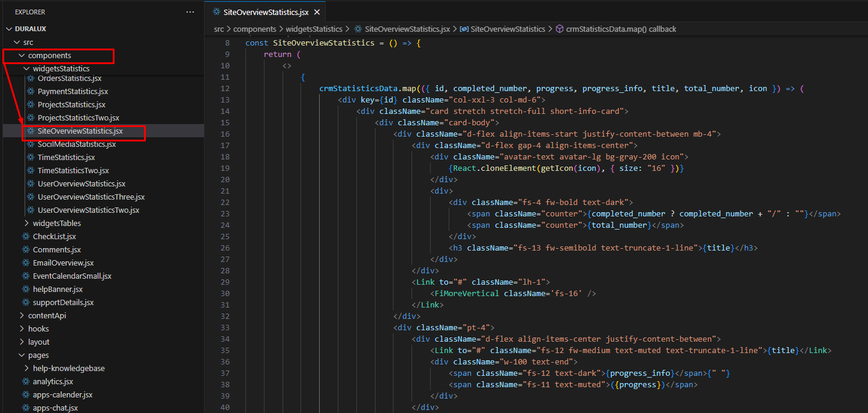Open UserOverviewStatisticsThree.jsx from the explorer
The height and width of the screenshot is (413, 868).
(91, 197)
